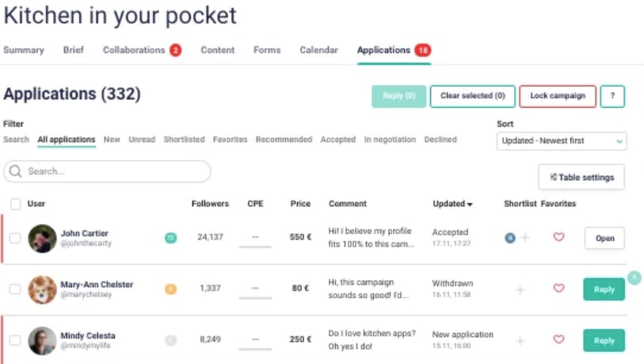Tick the select-all checkbox in the table header

(15, 204)
